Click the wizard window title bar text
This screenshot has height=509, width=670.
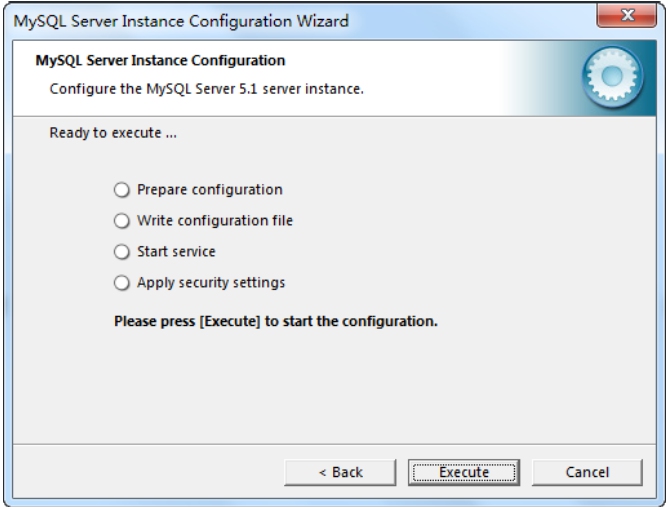[181, 21]
